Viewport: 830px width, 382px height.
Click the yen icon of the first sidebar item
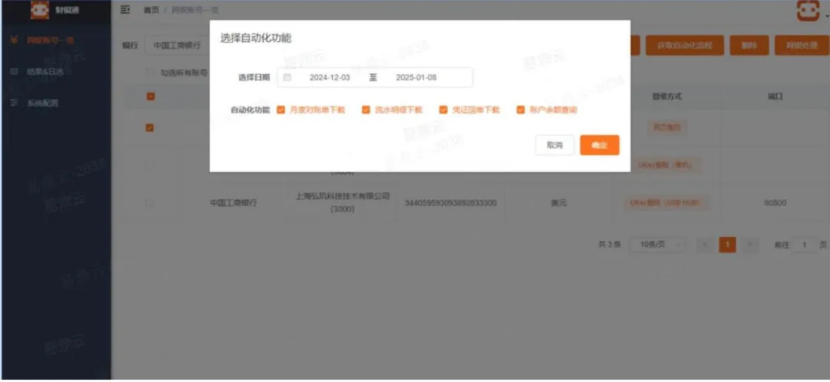point(14,40)
